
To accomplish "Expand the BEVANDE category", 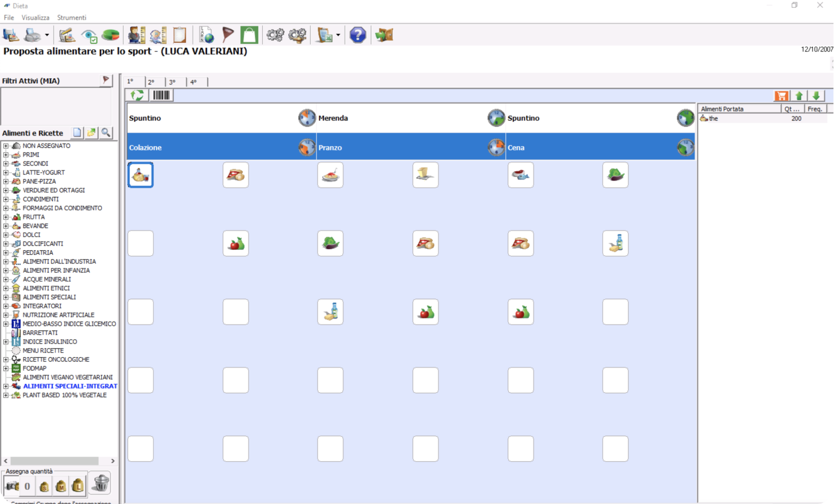I will click(x=6, y=226).
